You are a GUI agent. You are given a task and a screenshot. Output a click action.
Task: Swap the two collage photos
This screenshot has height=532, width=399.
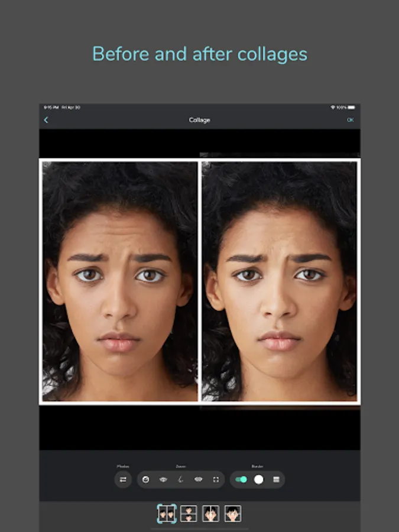[x=123, y=479]
